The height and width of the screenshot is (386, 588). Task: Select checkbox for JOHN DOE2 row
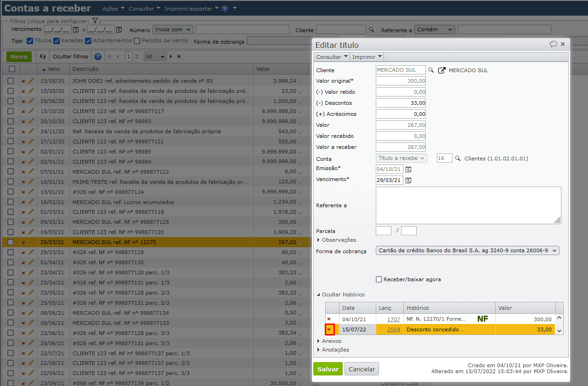(11, 80)
